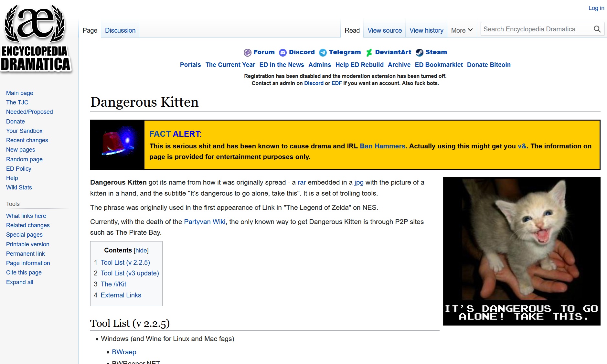The width and height of the screenshot is (607, 364).
Task: Hide the Contents table
Action: click(x=141, y=250)
